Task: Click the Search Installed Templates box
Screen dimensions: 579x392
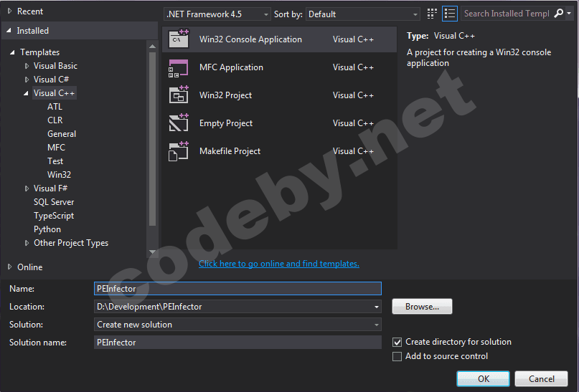Action: (507, 14)
